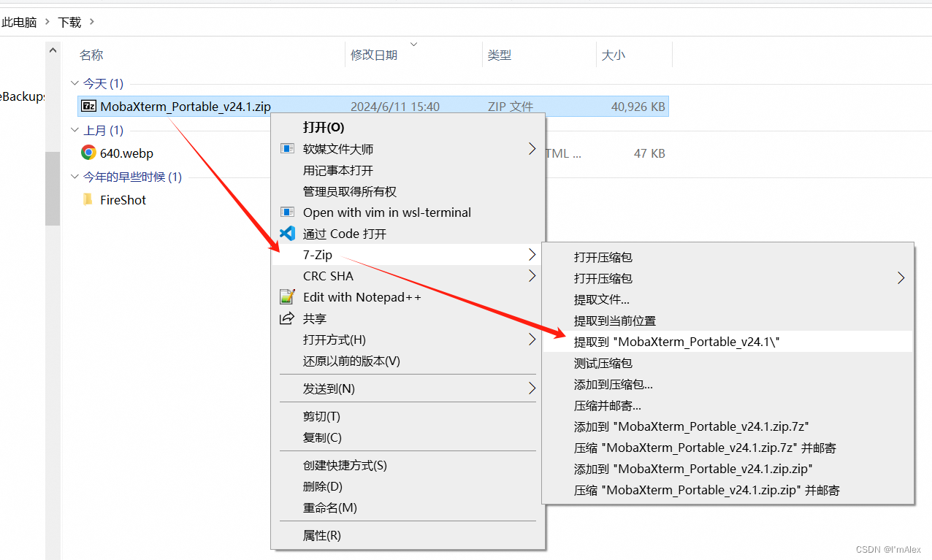Image resolution: width=932 pixels, height=560 pixels.
Task: Select 压缩并邮寄...
Action: [x=608, y=405]
